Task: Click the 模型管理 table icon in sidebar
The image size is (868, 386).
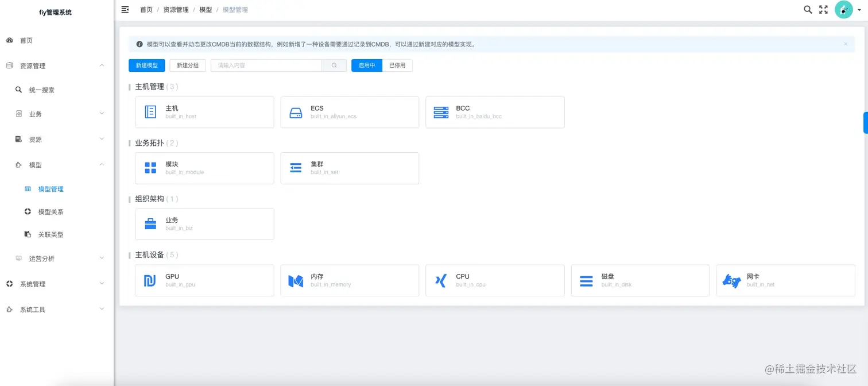Action: pos(28,189)
